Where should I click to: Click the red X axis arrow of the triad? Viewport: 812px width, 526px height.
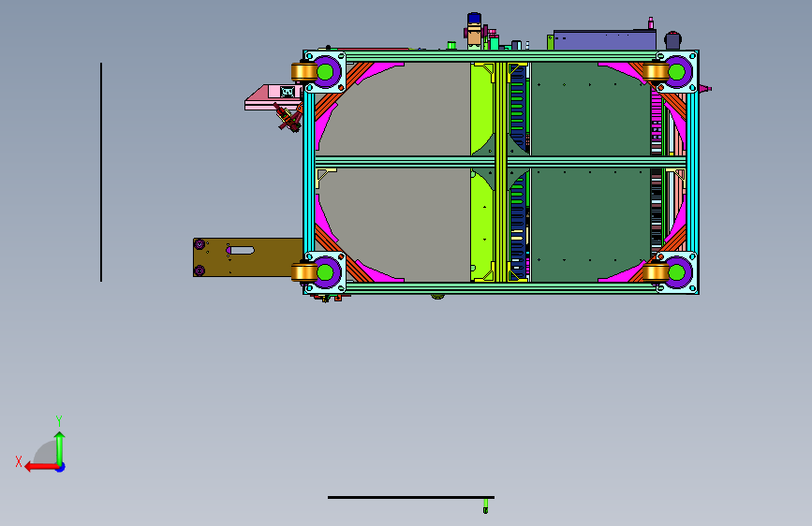tap(41, 467)
